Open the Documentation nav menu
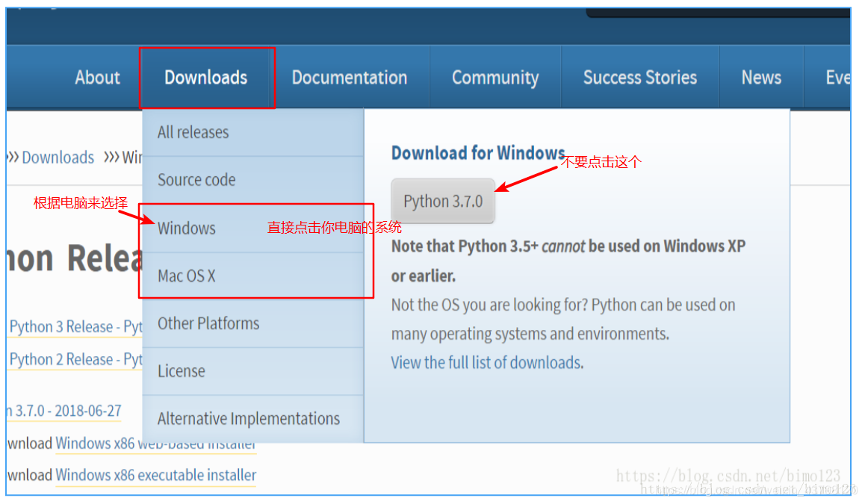This screenshot has width=865, height=504. click(349, 77)
